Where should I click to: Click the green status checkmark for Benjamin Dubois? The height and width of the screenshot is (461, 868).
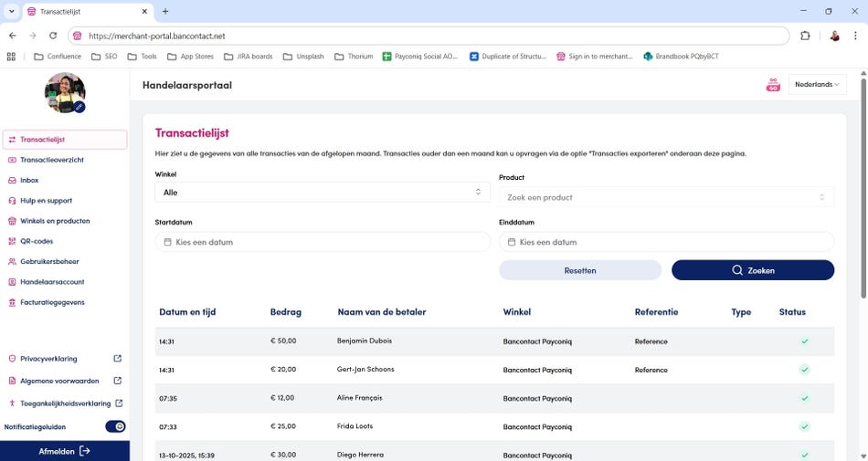pos(804,341)
